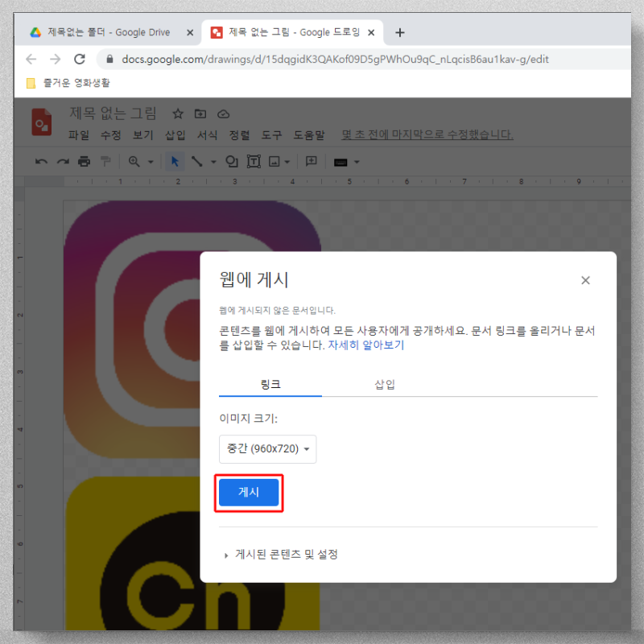Screen dimensions: 644x644
Task: Switch to the 삽입 tab in dialog
Action: [x=385, y=385]
